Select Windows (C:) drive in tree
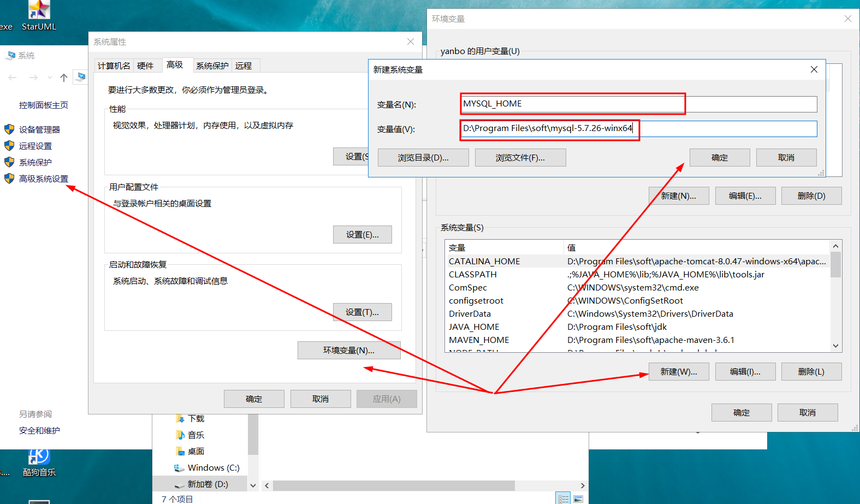The height and width of the screenshot is (504, 860). tap(207, 467)
